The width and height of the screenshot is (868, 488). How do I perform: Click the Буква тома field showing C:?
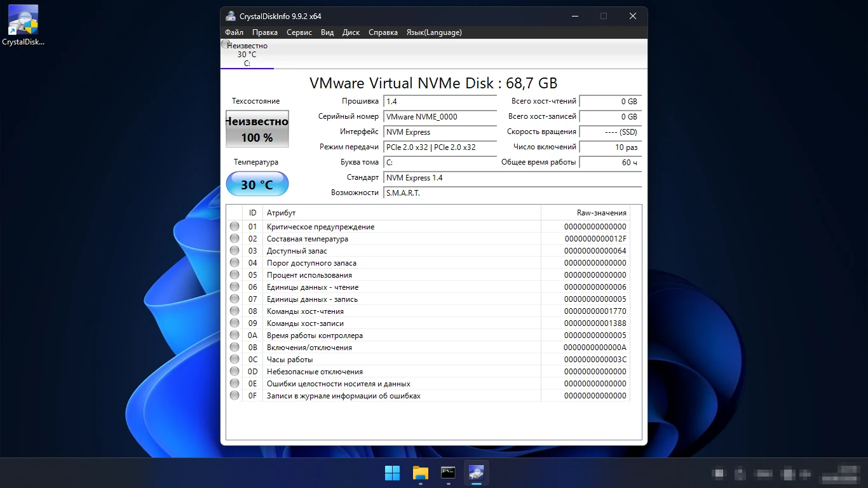[440, 163]
